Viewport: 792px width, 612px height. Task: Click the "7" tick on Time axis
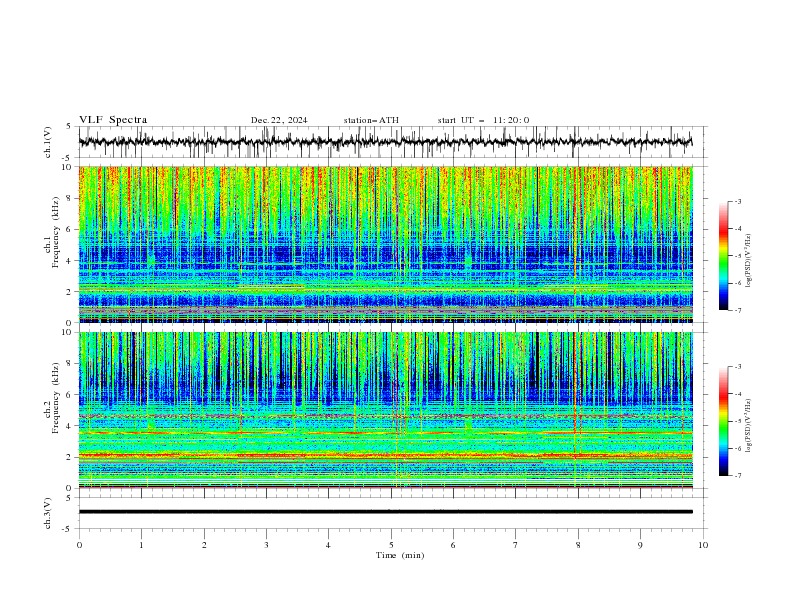516,545
